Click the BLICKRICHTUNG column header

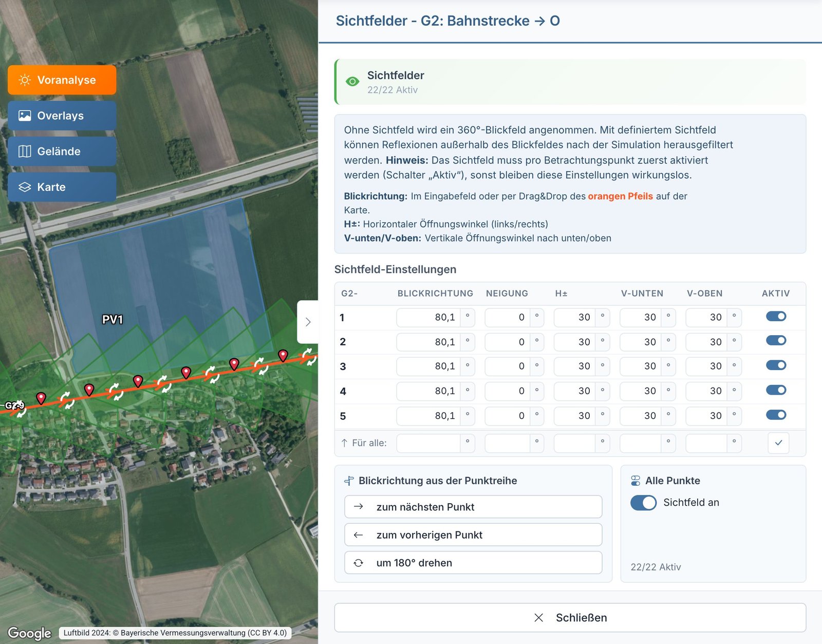point(435,293)
